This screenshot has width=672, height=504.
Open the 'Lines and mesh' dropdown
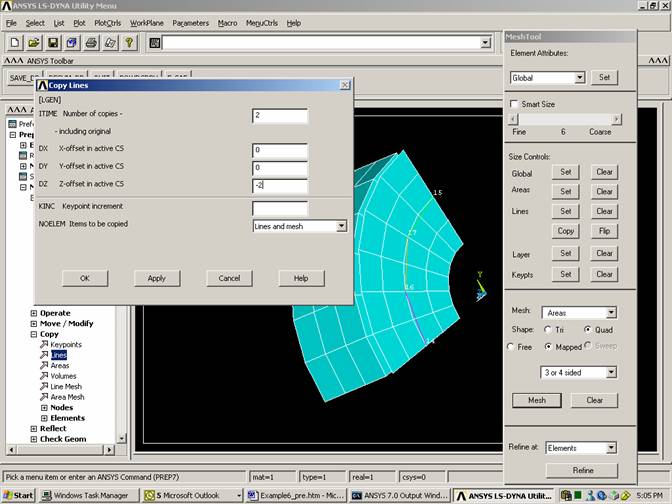(341, 226)
